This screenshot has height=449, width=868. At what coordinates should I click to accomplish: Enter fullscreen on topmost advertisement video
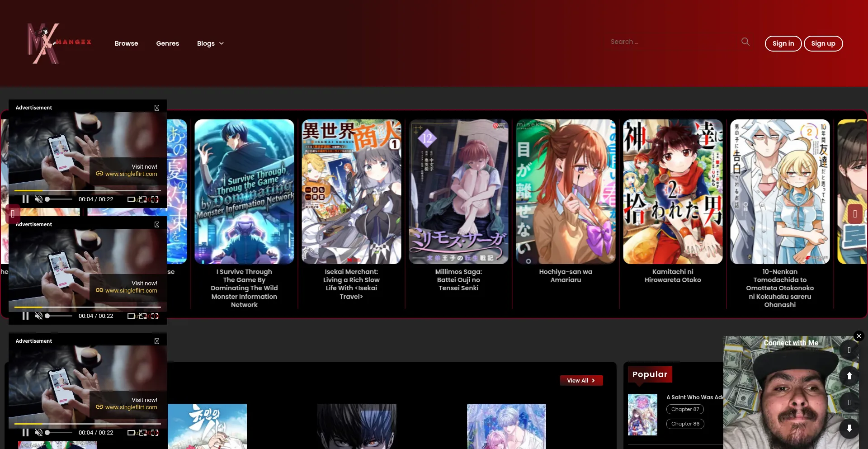click(x=155, y=199)
